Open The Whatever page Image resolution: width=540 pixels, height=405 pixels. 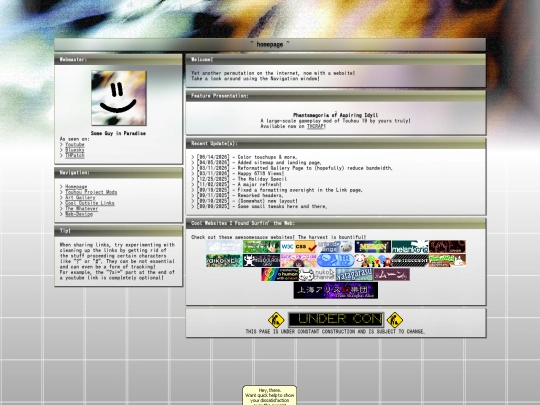(x=81, y=209)
